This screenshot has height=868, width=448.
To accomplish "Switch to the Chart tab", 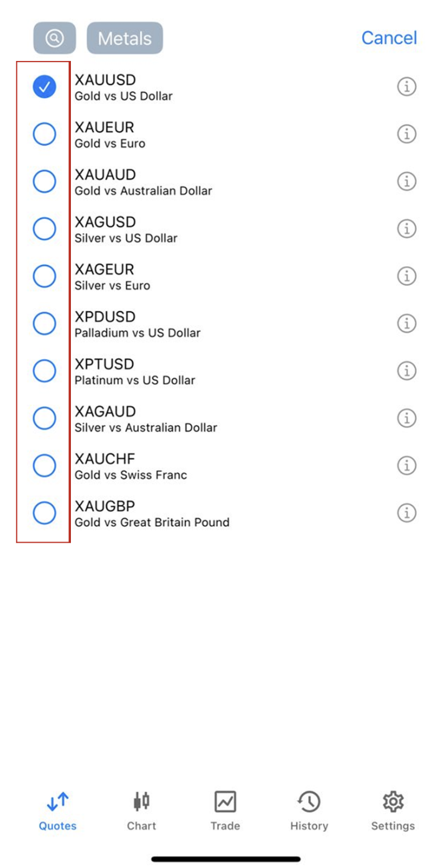I will 141,811.
